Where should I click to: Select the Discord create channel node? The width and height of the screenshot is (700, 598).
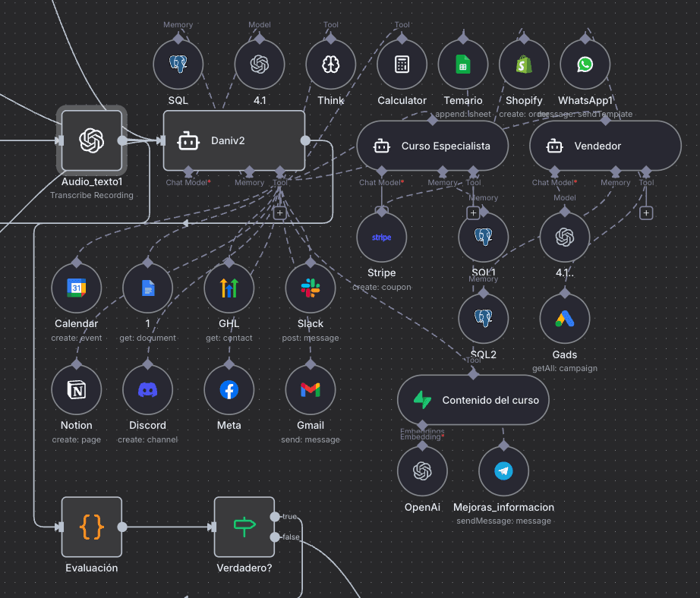click(x=148, y=389)
